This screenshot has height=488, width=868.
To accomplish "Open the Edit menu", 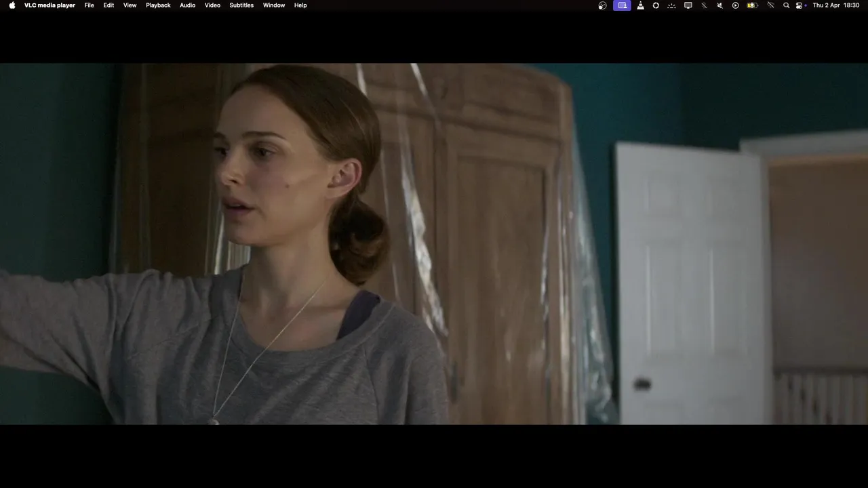I will (108, 5).
